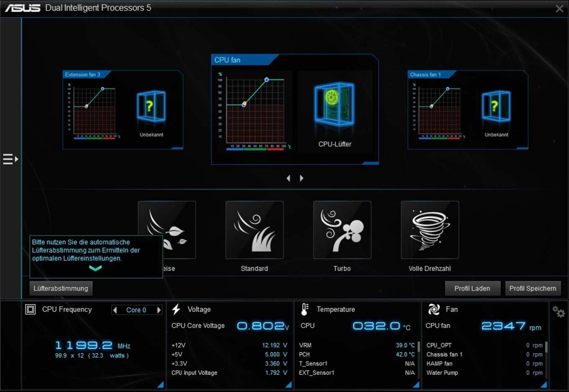Click the Chassis fan 1 unknown case icon
This screenshot has width=569, height=392.
click(x=496, y=106)
